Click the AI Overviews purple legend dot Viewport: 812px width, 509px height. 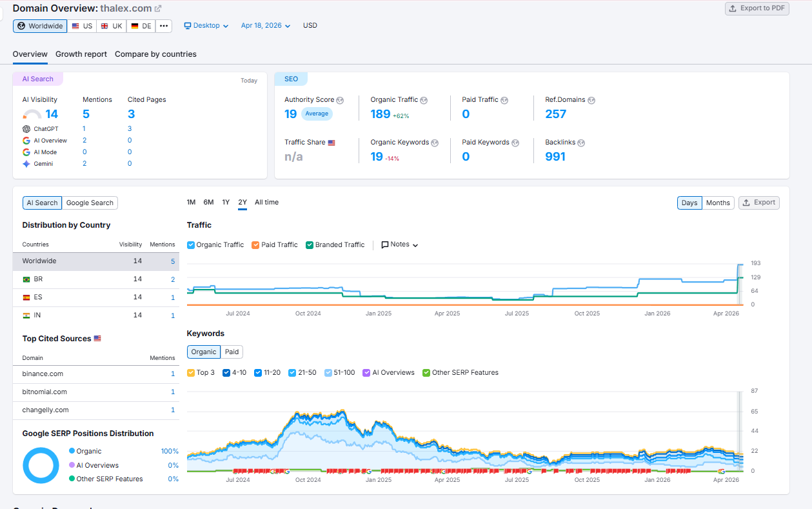pyautogui.click(x=72, y=465)
